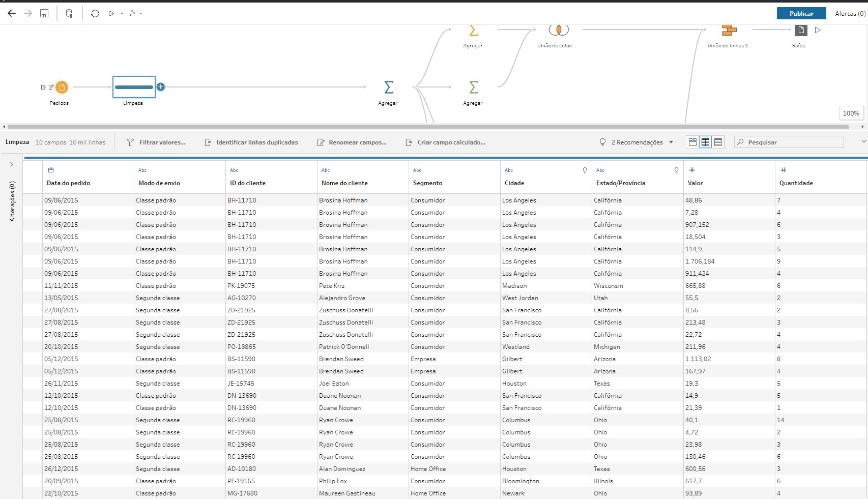The image size is (868, 499).
Task: Click the plus icon after Limpeza step
Action: (x=160, y=87)
